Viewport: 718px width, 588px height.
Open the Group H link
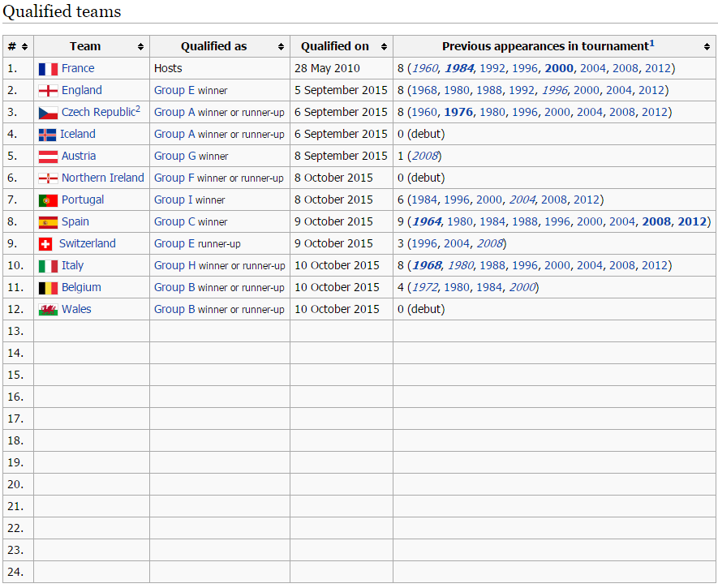174,265
